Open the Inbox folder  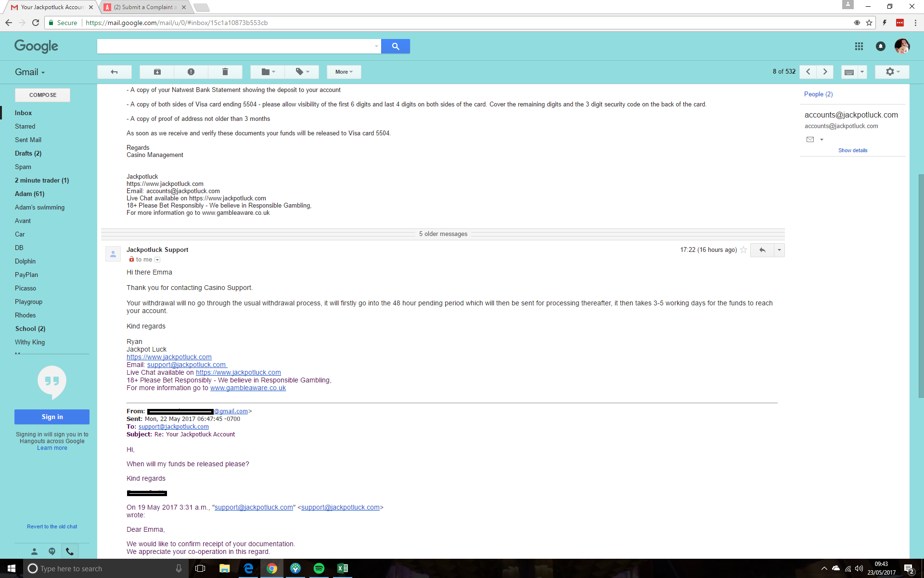23,113
